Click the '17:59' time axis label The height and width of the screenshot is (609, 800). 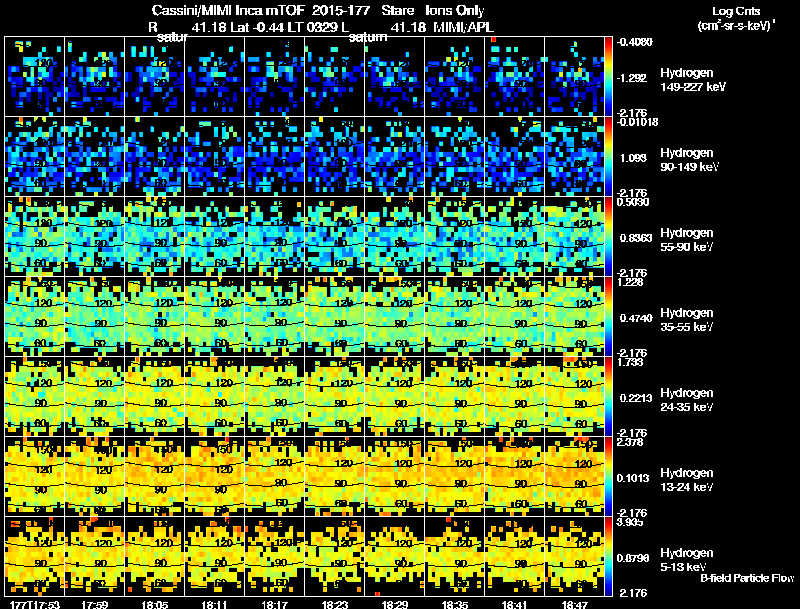(x=94, y=604)
